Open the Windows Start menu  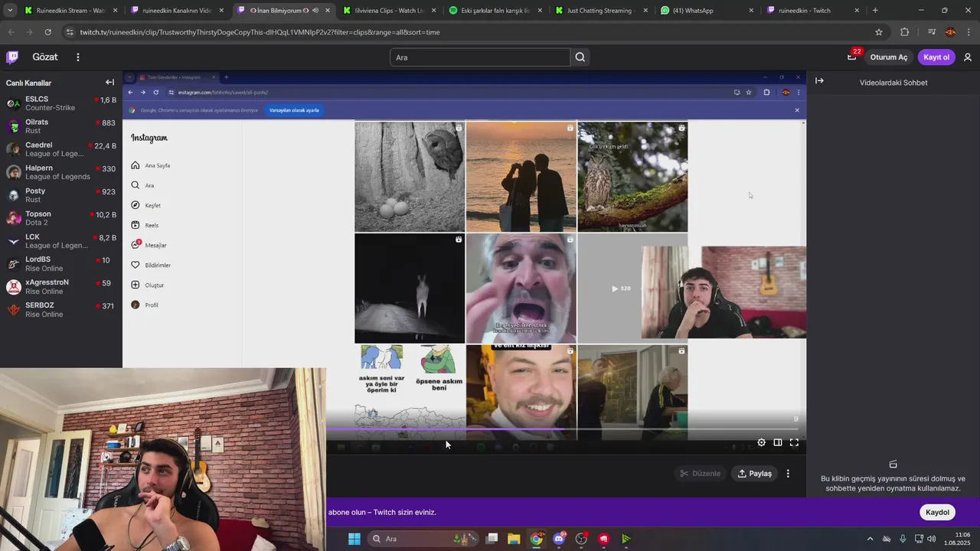coord(354,539)
